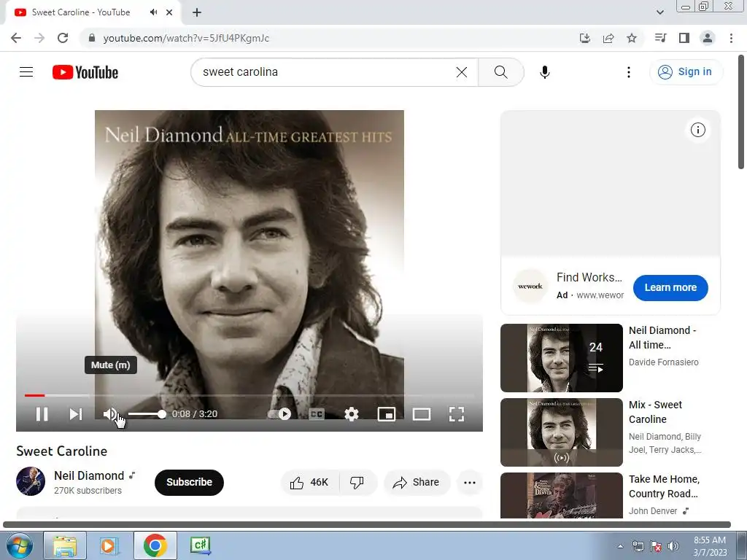This screenshot has width=747, height=560.
Task: Clear the search query with X
Action: click(x=462, y=72)
